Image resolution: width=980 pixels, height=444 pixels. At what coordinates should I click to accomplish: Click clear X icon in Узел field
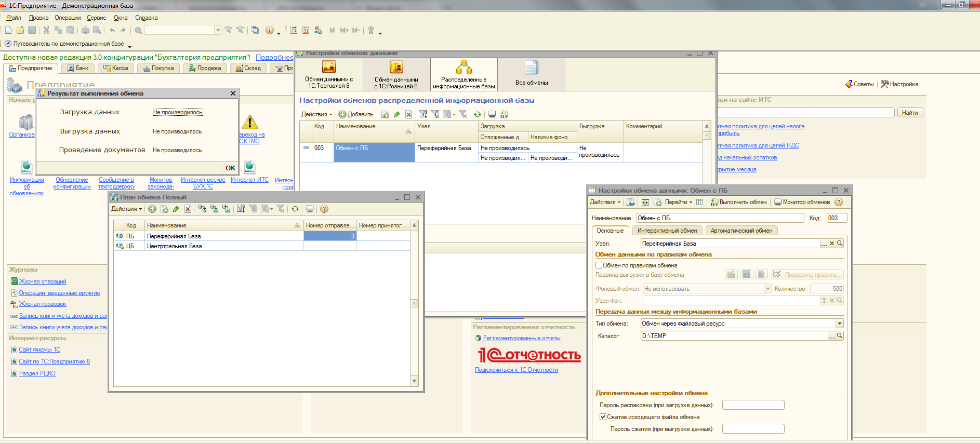[x=831, y=243]
